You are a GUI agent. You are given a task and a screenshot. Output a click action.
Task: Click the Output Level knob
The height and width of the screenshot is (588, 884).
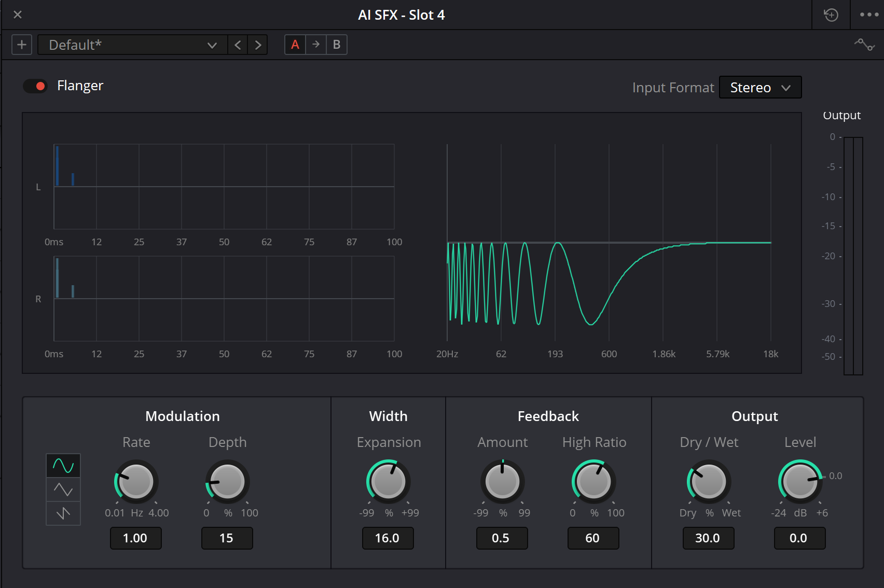pyautogui.click(x=800, y=481)
